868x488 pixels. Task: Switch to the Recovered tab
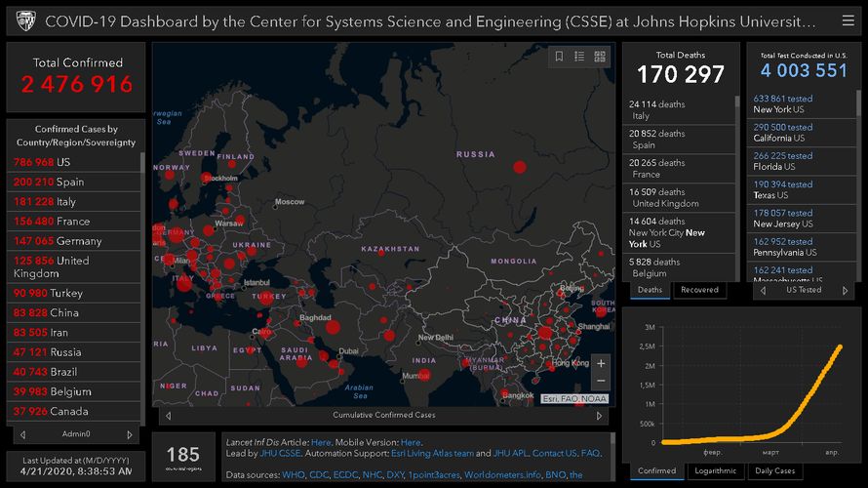(x=699, y=290)
